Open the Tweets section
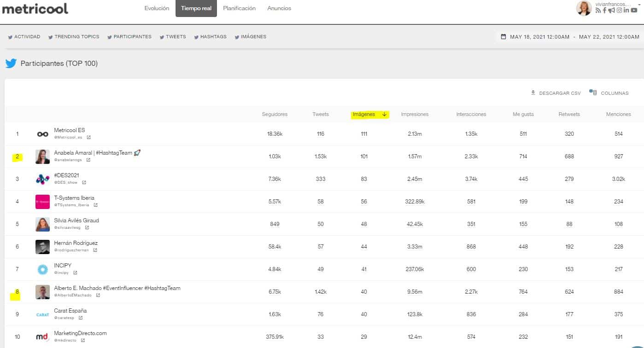Screen dimensions: 644x348 [x=173, y=37]
